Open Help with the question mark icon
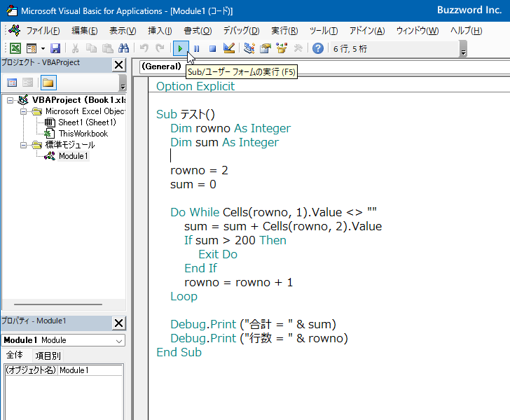This screenshot has height=420, width=510. coord(318,48)
